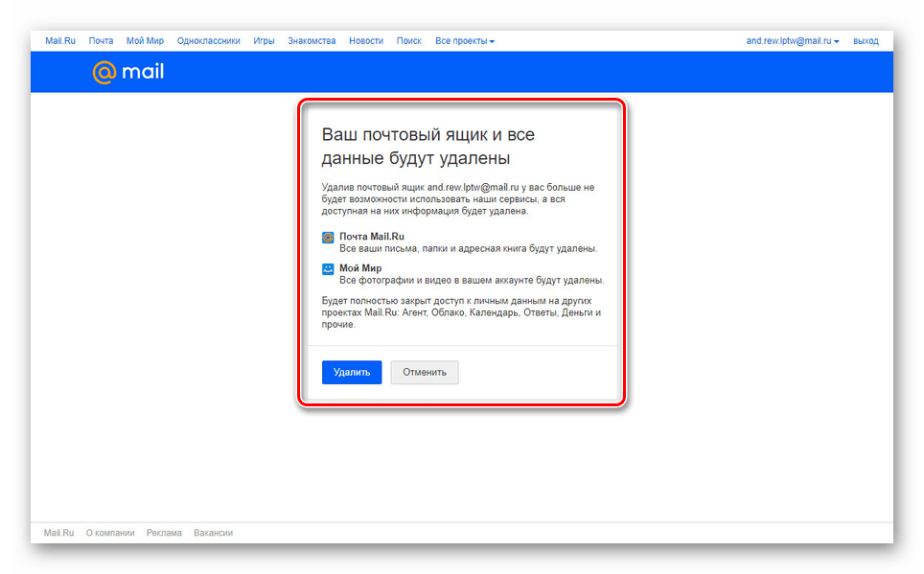This screenshot has height=574, width=924.
Task: Open the Вакансии footer link
Action: tap(213, 533)
